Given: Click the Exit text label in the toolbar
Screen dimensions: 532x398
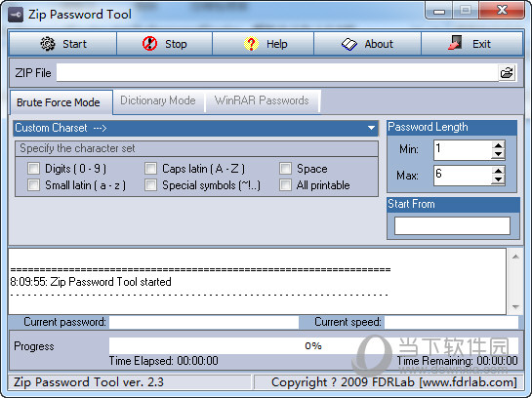Looking at the screenshot, I should [481, 44].
